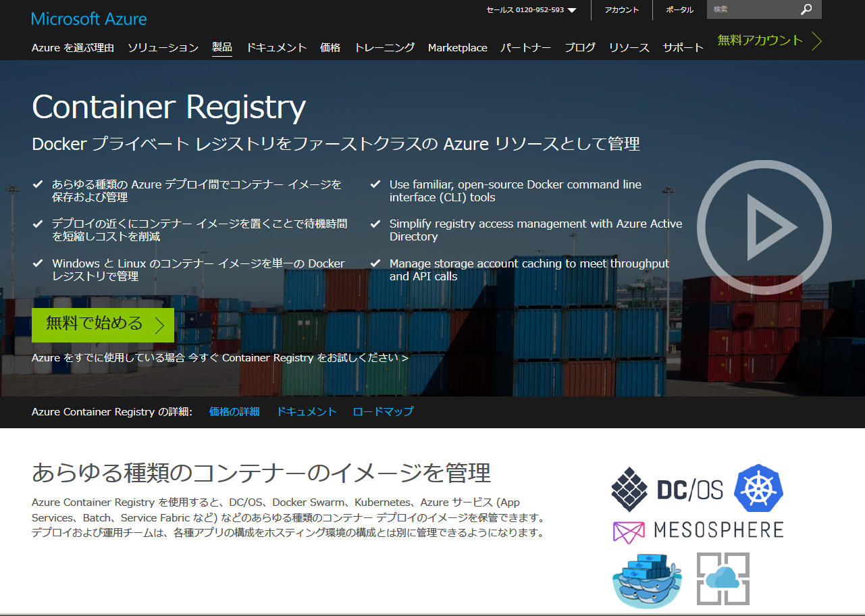Click the arrow beside 無料アカウント
This screenshot has width=865, height=616.
pyautogui.click(x=817, y=41)
